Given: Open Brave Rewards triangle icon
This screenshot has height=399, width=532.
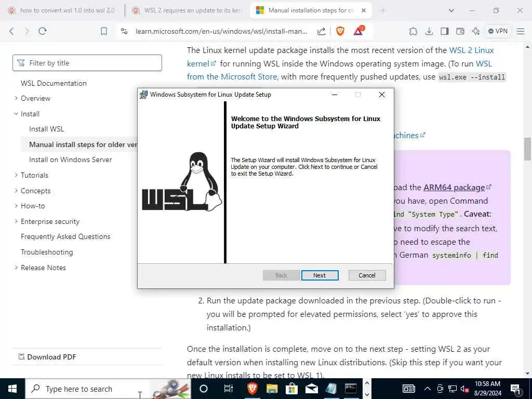Looking at the screenshot, I should 358,31.
